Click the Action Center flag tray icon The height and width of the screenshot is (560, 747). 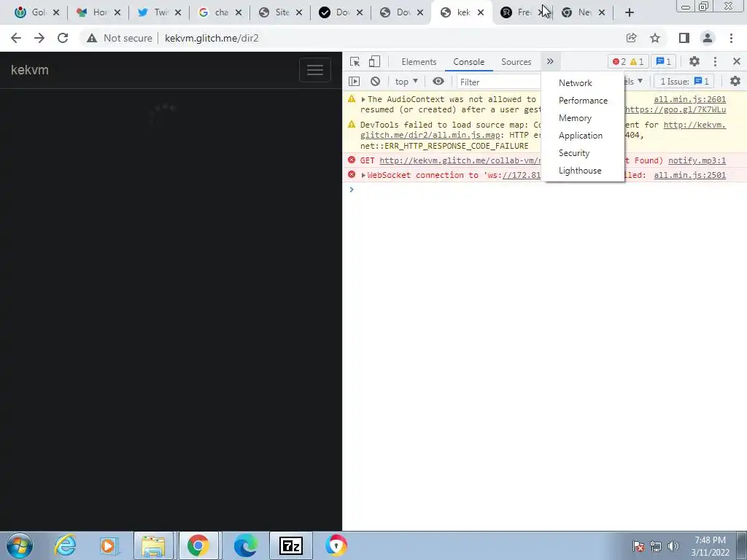point(638,546)
